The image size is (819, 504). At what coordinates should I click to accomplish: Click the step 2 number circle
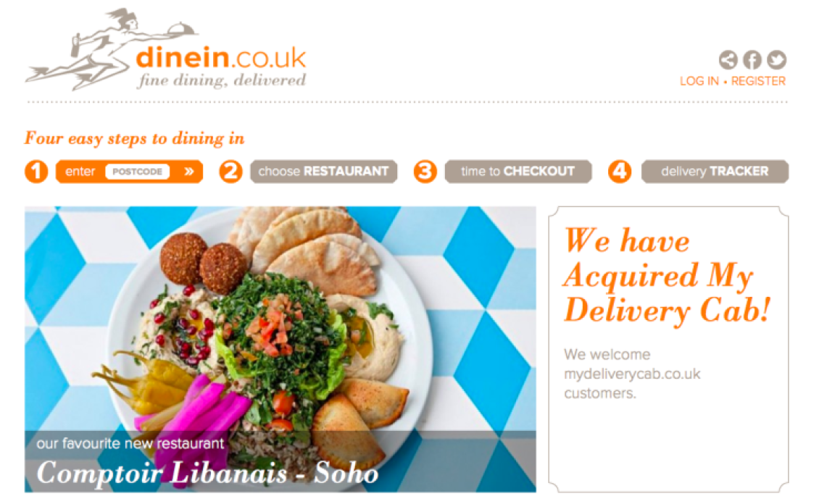pos(230,172)
